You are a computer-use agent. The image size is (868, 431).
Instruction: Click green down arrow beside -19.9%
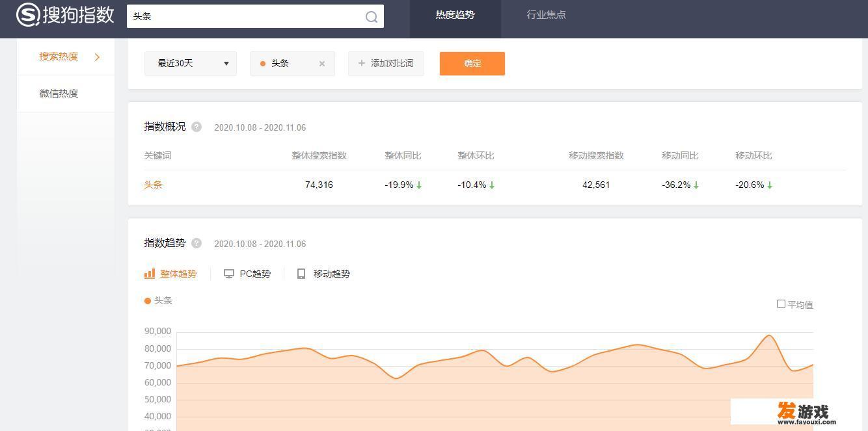[419, 185]
